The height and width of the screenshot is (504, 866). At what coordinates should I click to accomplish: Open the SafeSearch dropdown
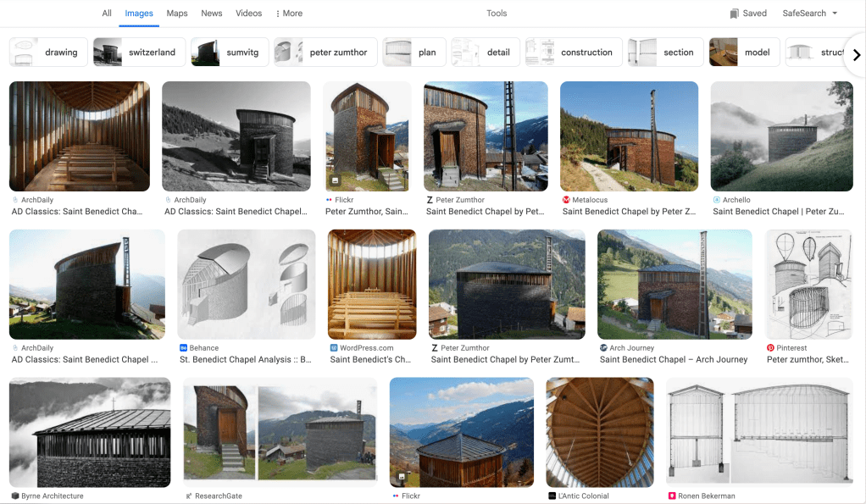tap(809, 14)
